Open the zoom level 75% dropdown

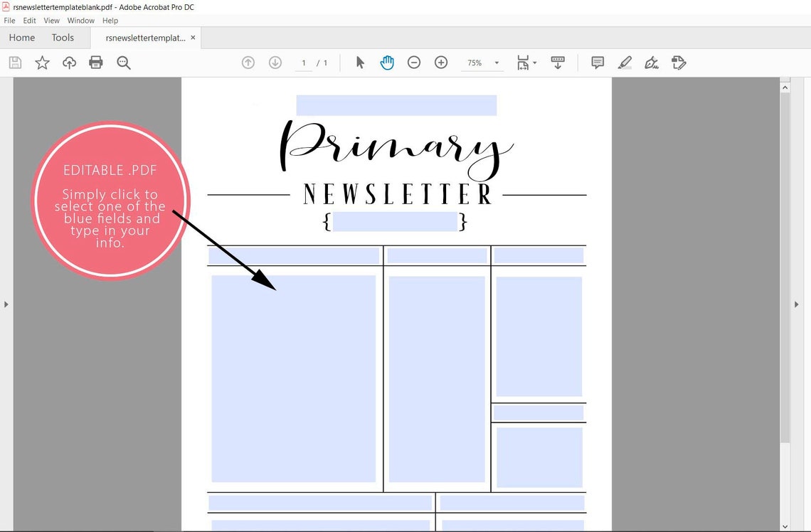click(482, 63)
